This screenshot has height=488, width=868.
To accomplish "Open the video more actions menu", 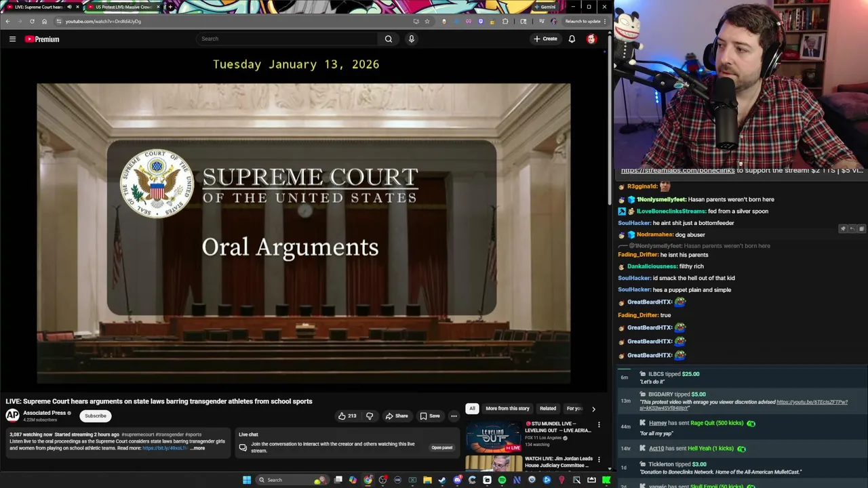I will point(454,415).
